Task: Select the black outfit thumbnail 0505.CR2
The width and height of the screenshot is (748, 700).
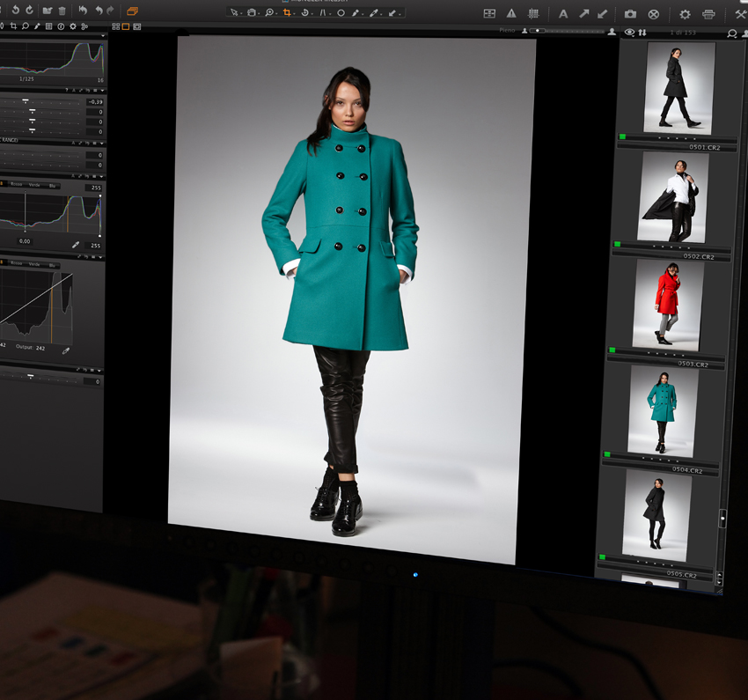Action: (656, 515)
